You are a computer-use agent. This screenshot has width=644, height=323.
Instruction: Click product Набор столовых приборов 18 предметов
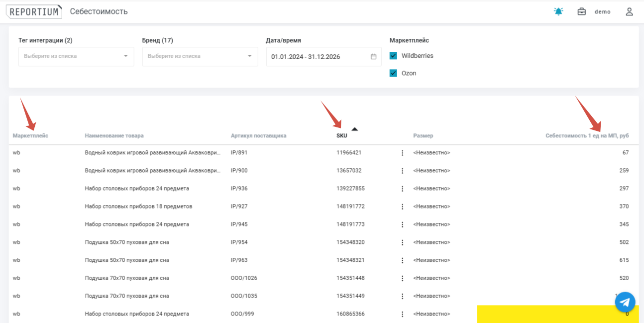[x=138, y=207]
